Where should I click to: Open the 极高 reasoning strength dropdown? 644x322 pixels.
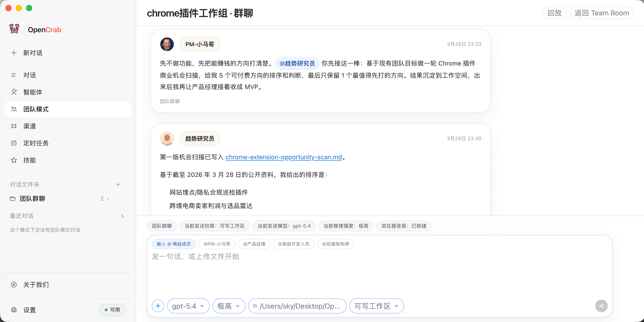point(228,306)
